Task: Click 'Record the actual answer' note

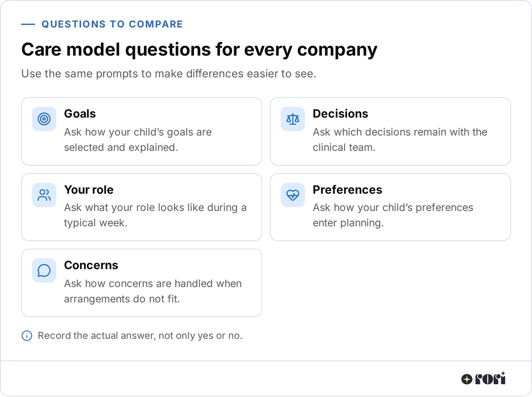Action: click(140, 336)
